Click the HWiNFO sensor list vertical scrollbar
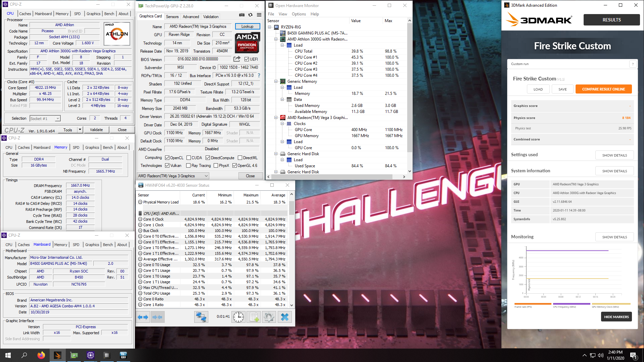 pyautogui.click(x=291, y=250)
